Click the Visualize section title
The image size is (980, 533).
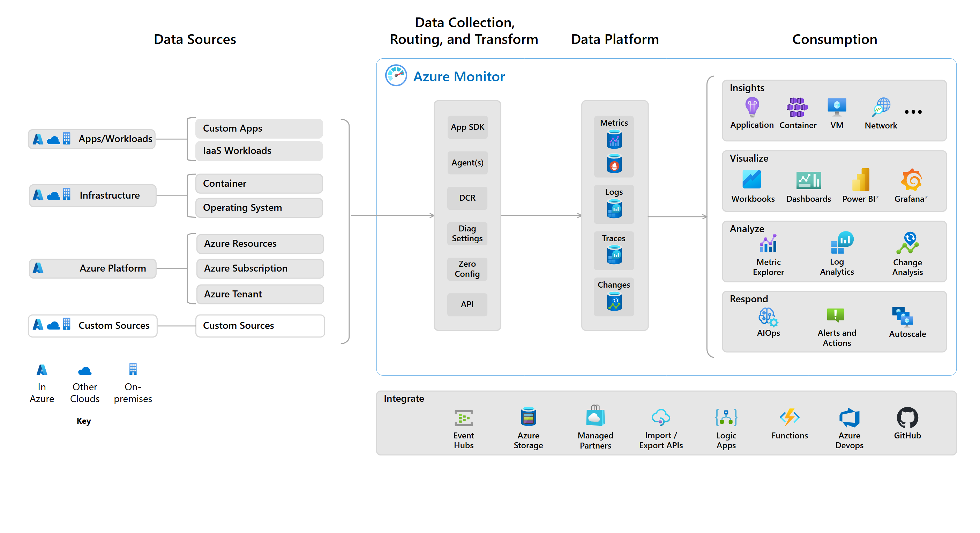[x=749, y=158]
